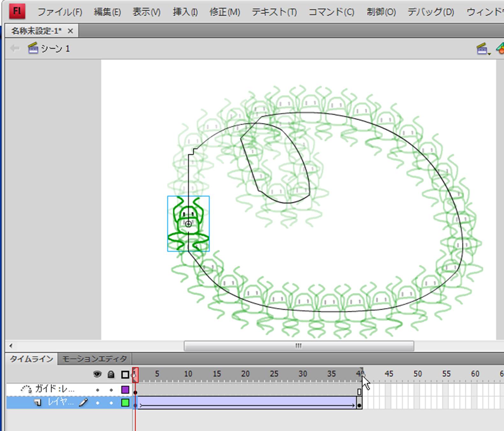Click the green layer outline color swatch

[x=125, y=403]
